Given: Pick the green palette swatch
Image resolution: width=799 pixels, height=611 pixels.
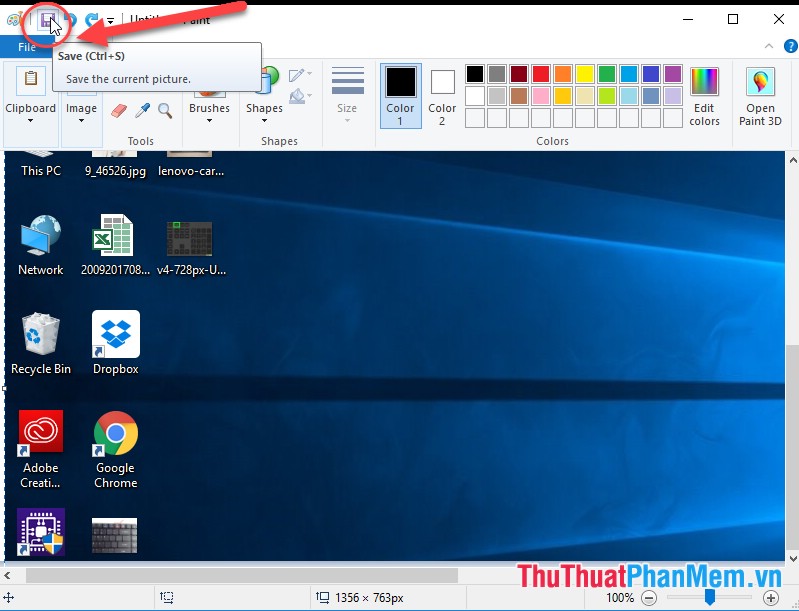Looking at the screenshot, I should pyautogui.click(x=607, y=74).
